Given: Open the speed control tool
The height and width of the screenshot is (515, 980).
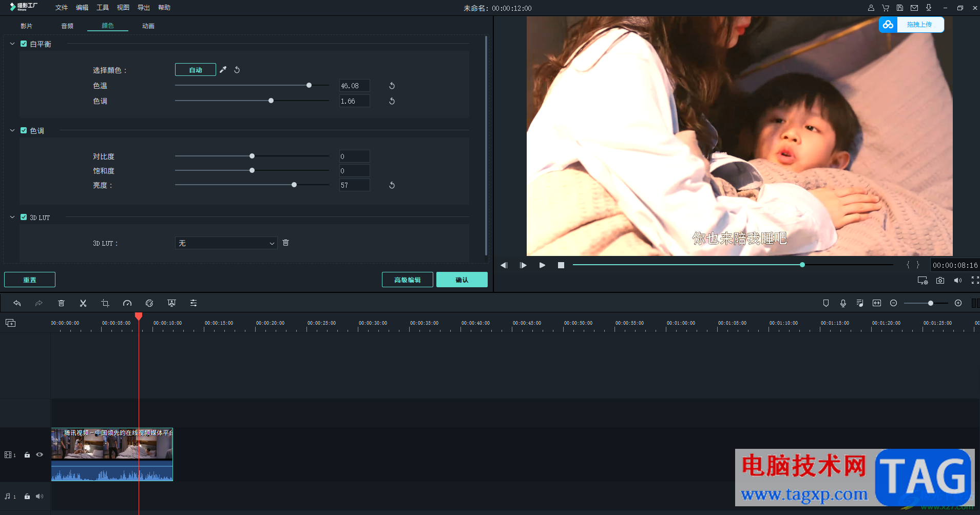Looking at the screenshot, I should pyautogui.click(x=127, y=303).
